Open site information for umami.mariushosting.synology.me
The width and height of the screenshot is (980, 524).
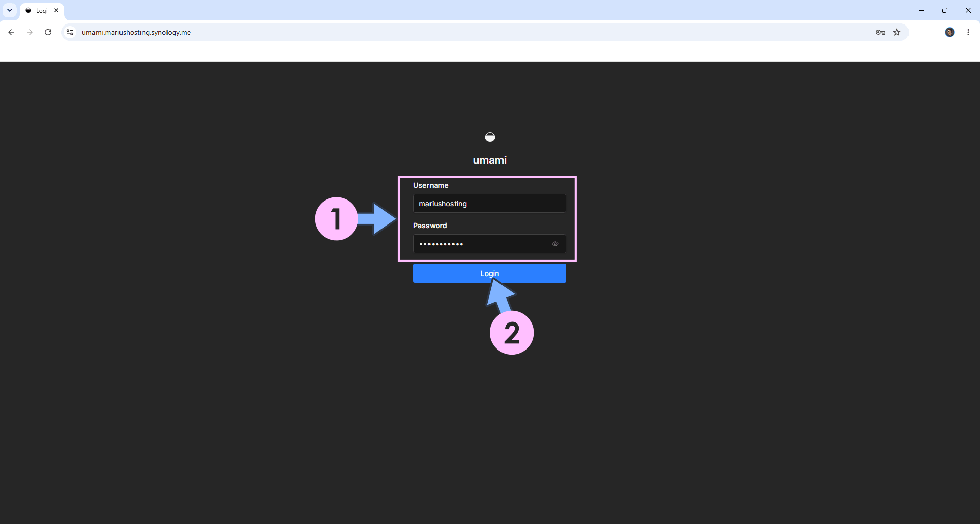click(70, 32)
